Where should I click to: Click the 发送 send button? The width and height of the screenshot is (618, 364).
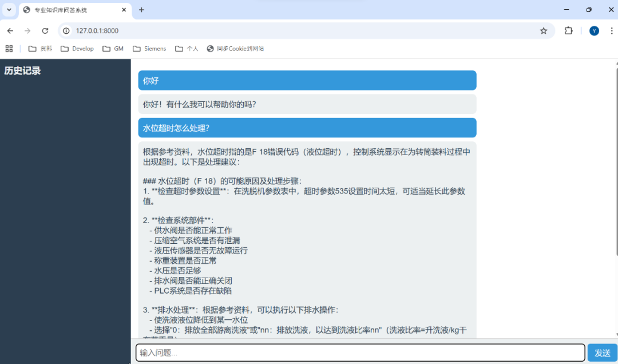602,353
